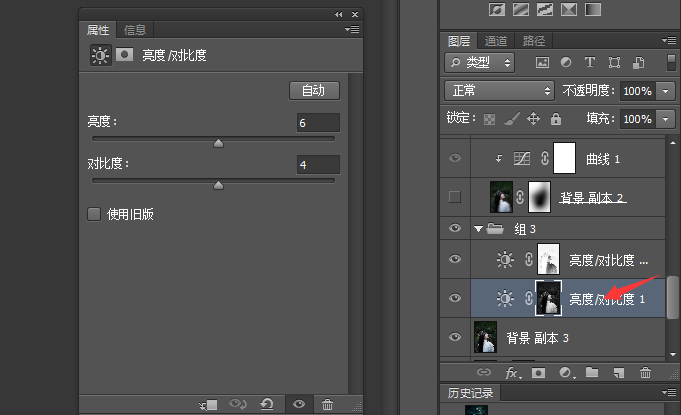Screen dimensions: 681x415
Task: Reset adjustment to defaults icon
Action: [x=267, y=405]
